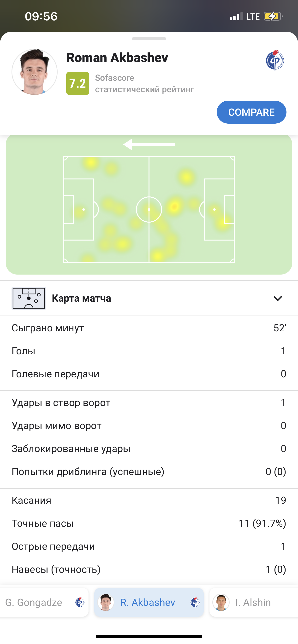Switch to G. Gongadze player tab
This screenshot has height=644, width=298.
pos(34,603)
